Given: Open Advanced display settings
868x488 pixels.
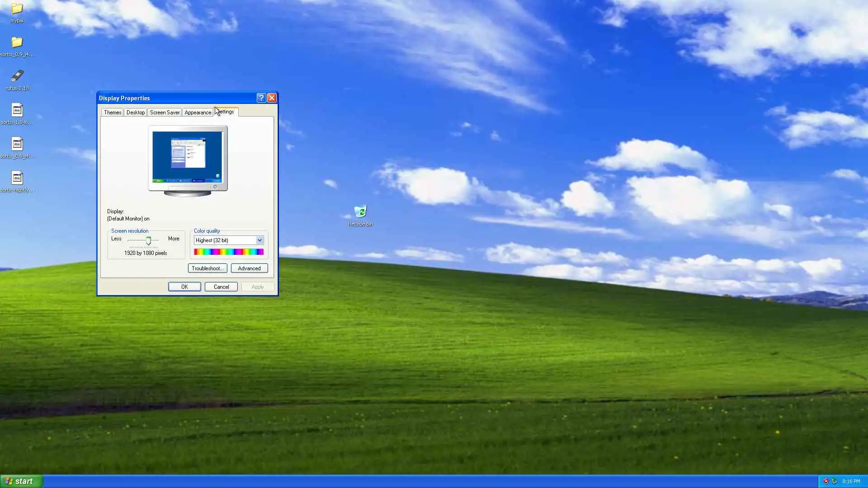Looking at the screenshot, I should click(249, 268).
